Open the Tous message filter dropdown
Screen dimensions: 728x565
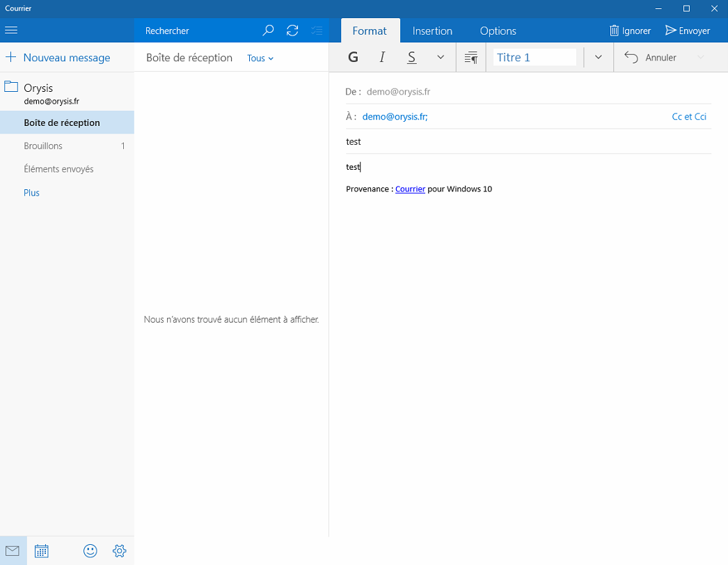[x=260, y=58]
